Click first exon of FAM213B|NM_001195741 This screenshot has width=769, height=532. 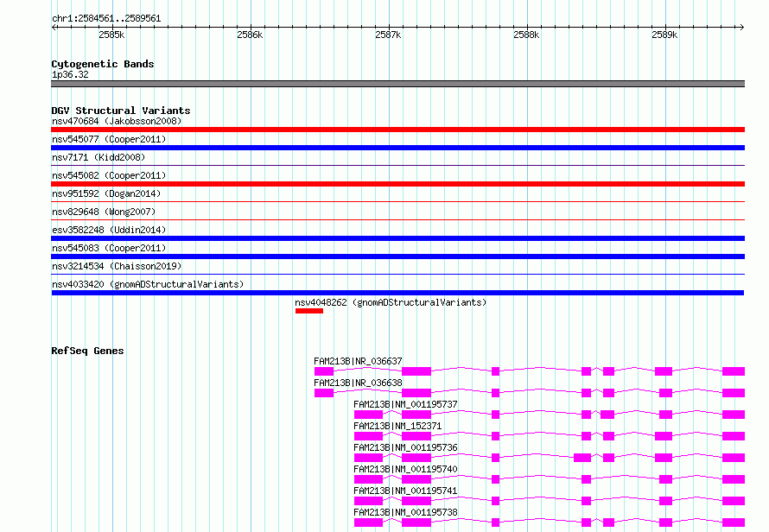tap(368, 501)
